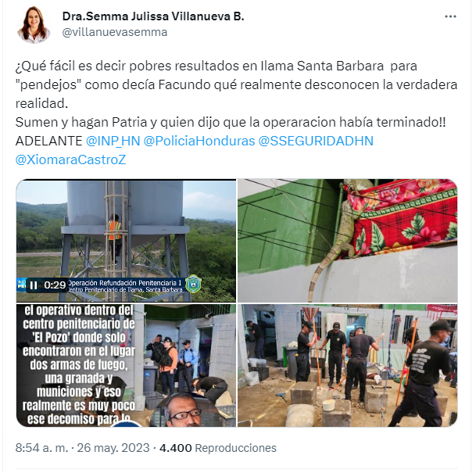476x473 pixels.
Task: Click the 0:29 video time indicator
Action: coord(55,285)
